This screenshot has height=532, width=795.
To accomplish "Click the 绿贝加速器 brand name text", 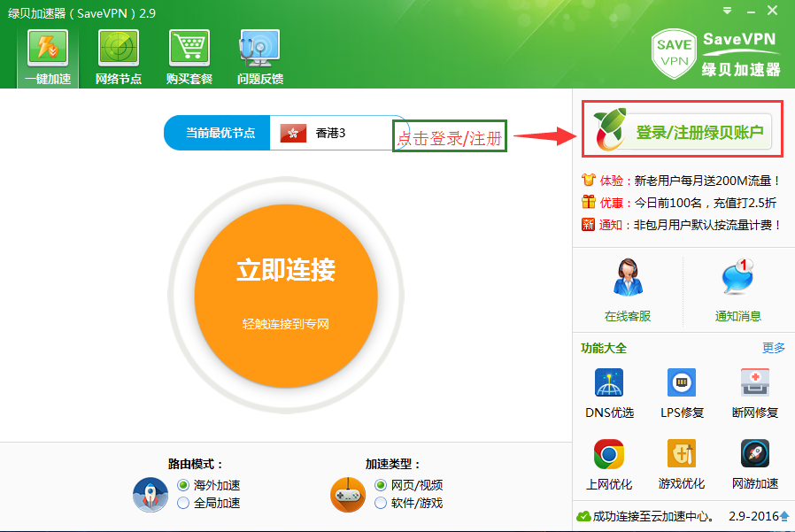I will [741, 69].
